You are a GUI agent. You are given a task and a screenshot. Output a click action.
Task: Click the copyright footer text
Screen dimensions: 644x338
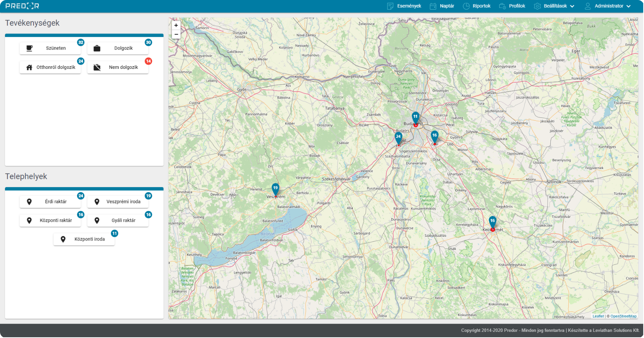(x=550, y=331)
